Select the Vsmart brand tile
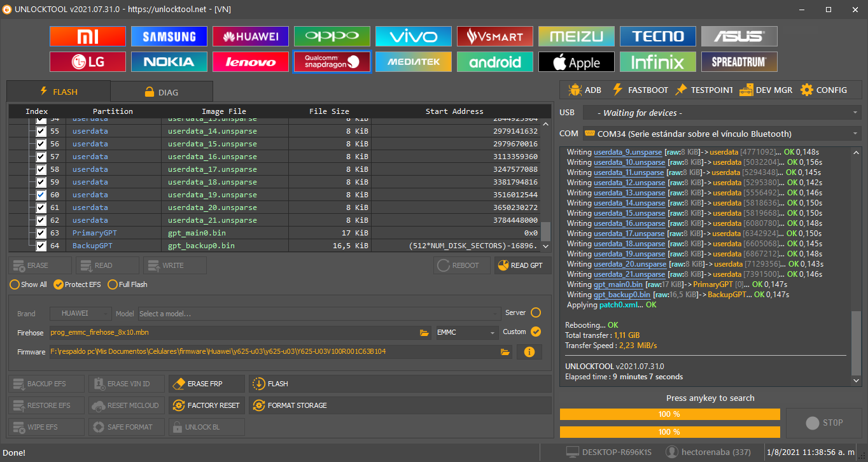This screenshot has width=868, height=462. [495, 36]
